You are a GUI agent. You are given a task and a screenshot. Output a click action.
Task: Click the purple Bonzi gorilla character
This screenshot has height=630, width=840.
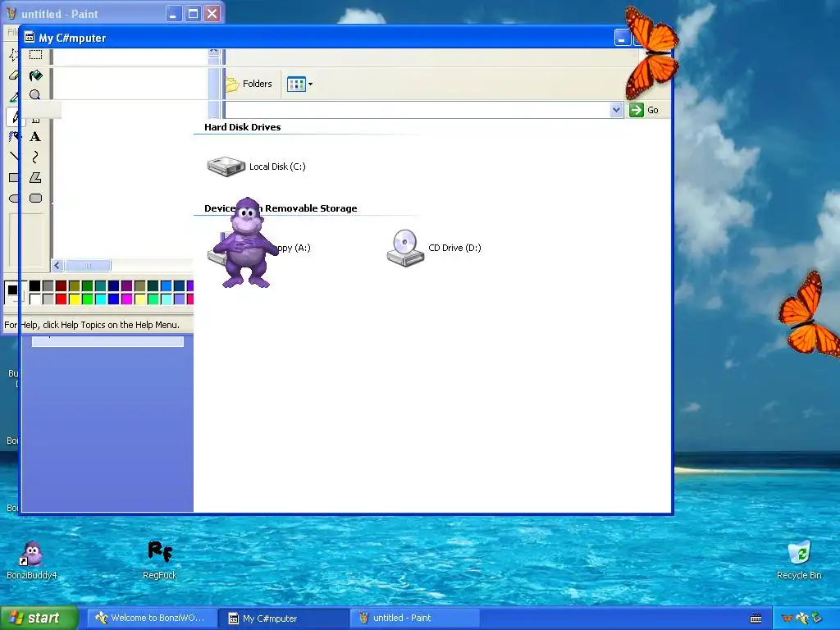pyautogui.click(x=246, y=242)
